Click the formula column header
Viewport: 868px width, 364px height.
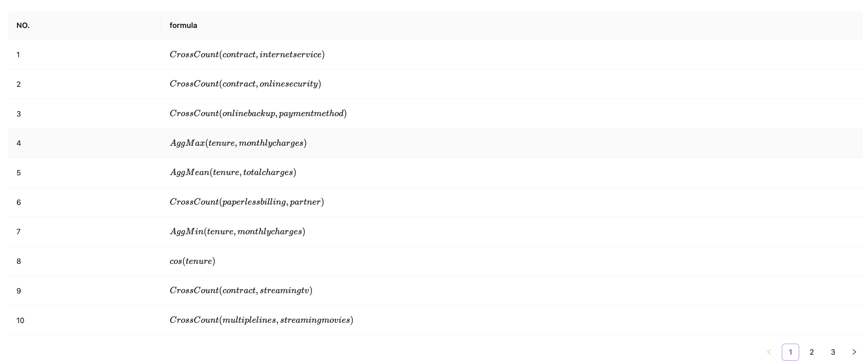(x=183, y=26)
